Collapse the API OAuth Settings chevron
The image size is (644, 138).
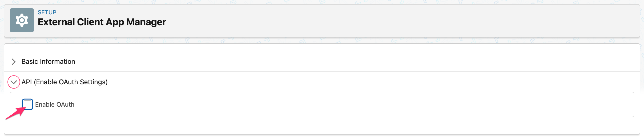(14, 82)
